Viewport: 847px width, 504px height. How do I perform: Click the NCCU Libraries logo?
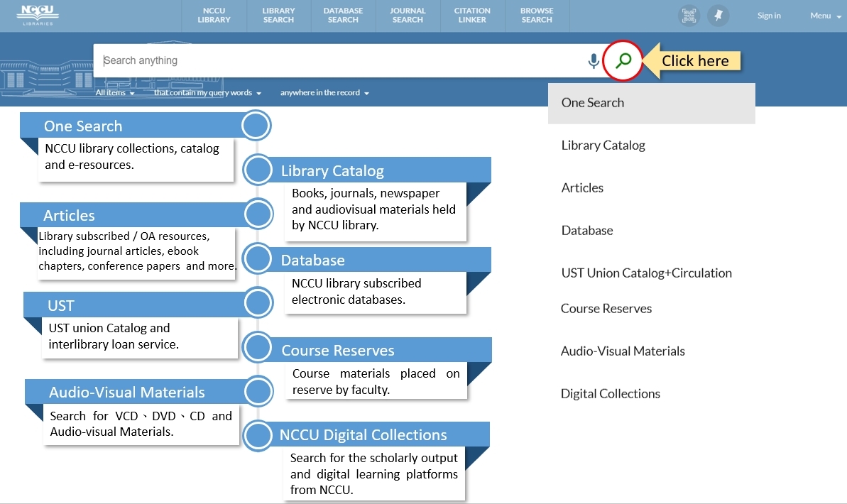tap(37, 15)
